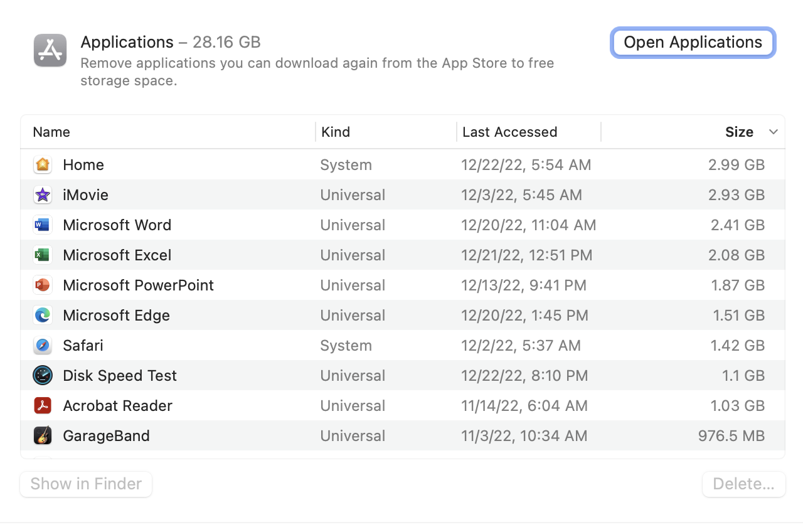Image resolution: width=803 pixels, height=532 pixels.
Task: Click the GarageBand guitar icon
Action: tap(43, 436)
